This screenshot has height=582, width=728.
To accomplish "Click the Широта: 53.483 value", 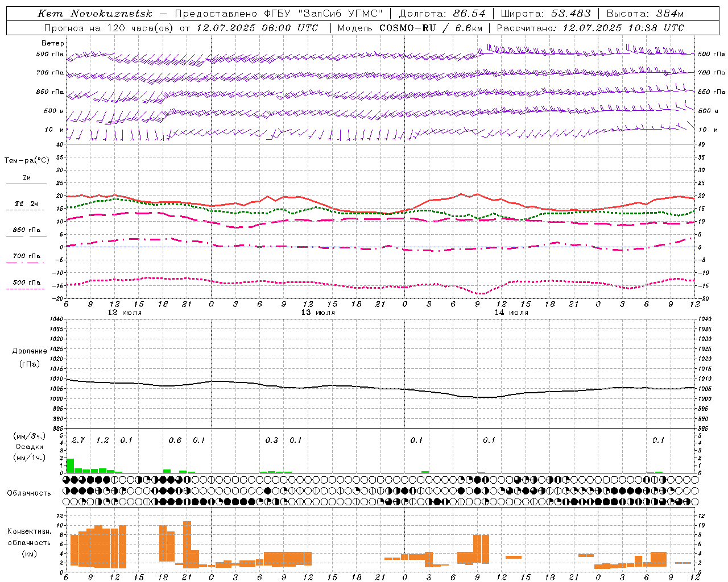I will [545, 14].
